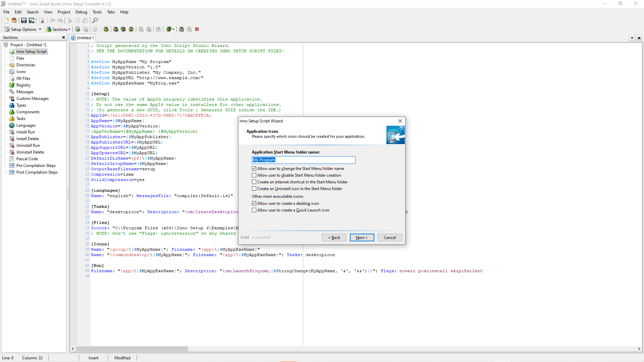Open the Find magnifier tool

tap(95, 20)
